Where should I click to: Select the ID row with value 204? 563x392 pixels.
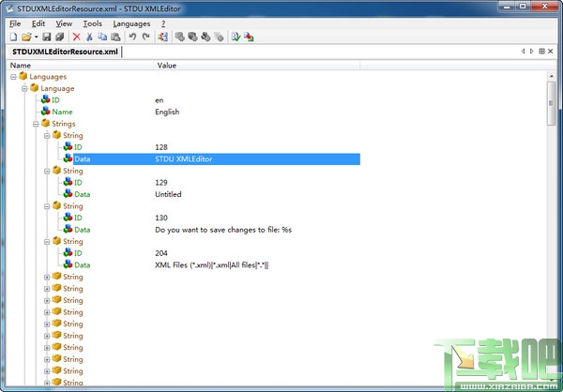(x=78, y=253)
